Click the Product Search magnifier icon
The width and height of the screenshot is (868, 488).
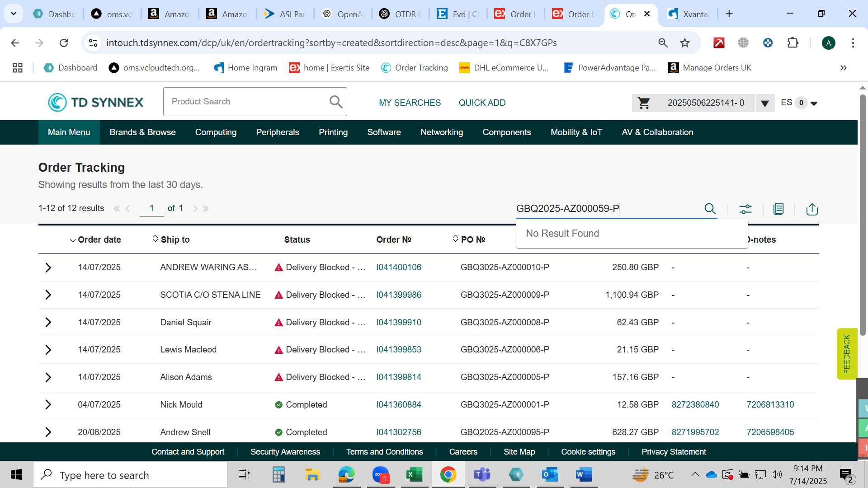[335, 102]
